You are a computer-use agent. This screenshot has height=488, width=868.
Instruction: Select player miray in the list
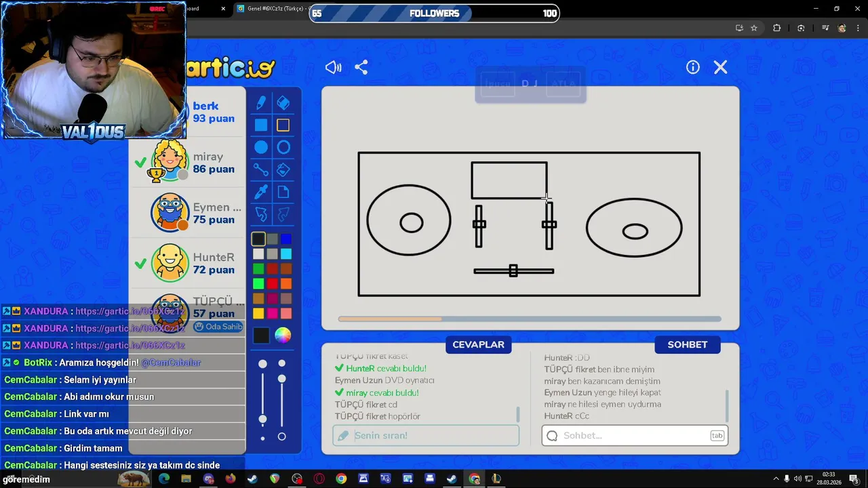187,163
